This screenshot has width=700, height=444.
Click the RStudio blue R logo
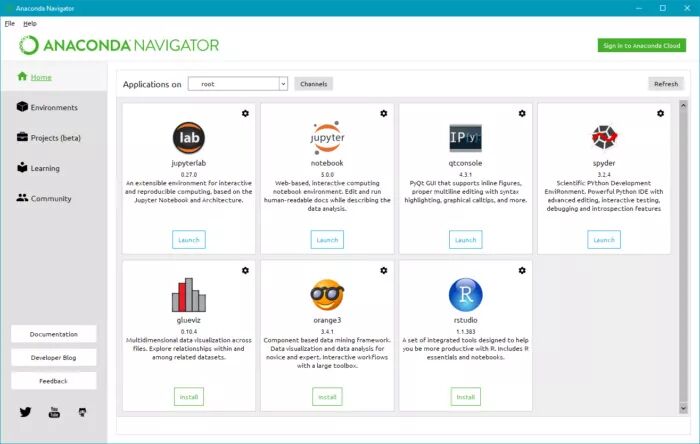466,295
